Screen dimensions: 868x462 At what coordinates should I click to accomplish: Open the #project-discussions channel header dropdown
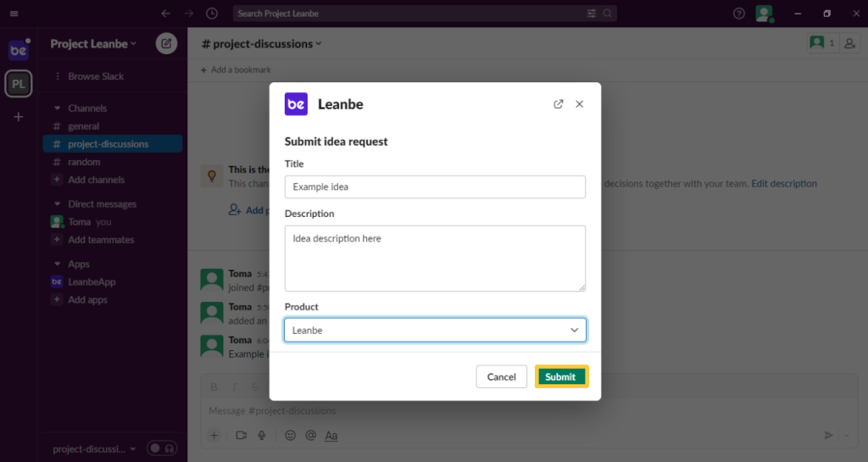[x=262, y=44]
